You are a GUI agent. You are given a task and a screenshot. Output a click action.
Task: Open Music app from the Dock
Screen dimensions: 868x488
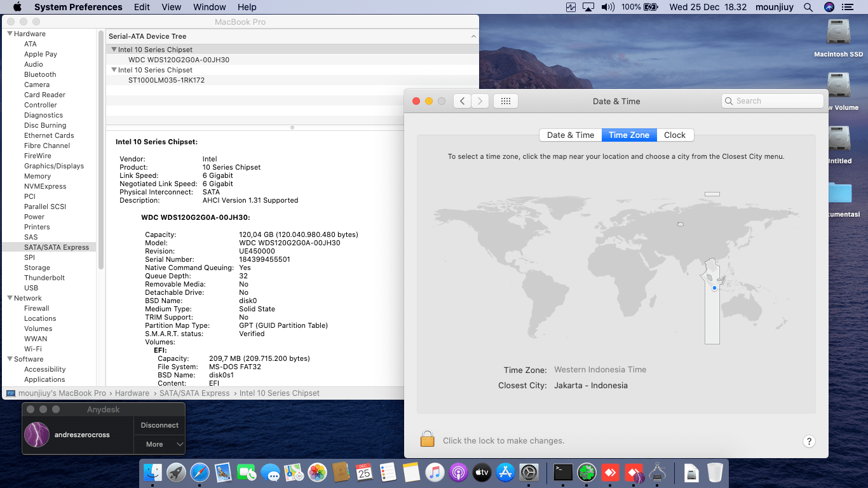[x=435, y=472]
